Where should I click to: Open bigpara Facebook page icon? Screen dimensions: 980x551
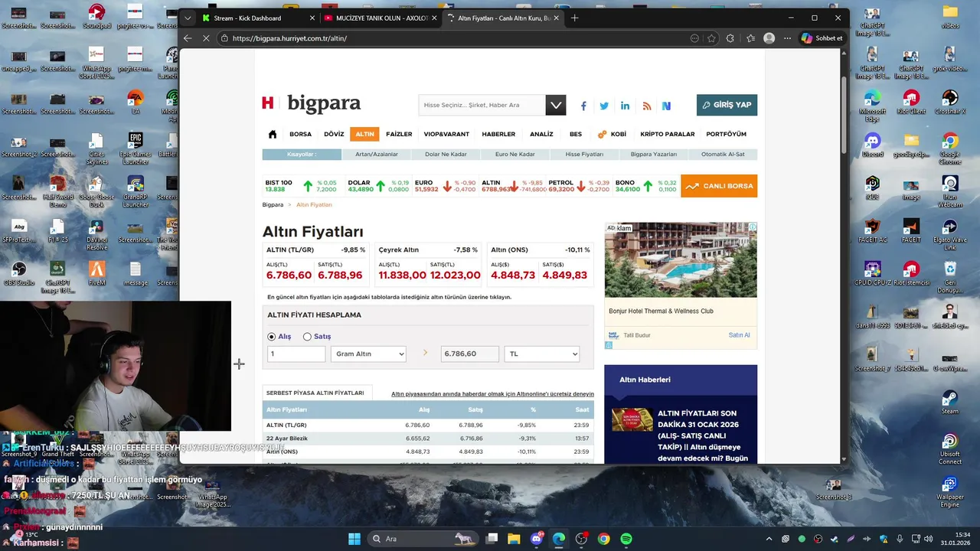[x=583, y=106]
